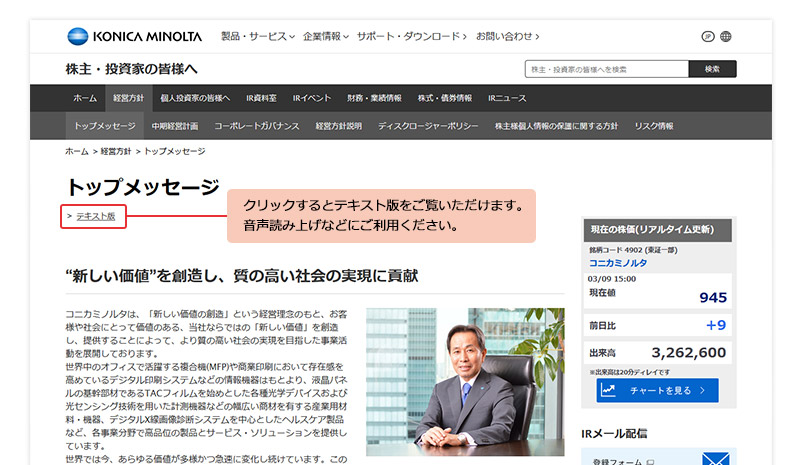Open the コーポレートガバナンス sub-navigation item

(x=256, y=126)
